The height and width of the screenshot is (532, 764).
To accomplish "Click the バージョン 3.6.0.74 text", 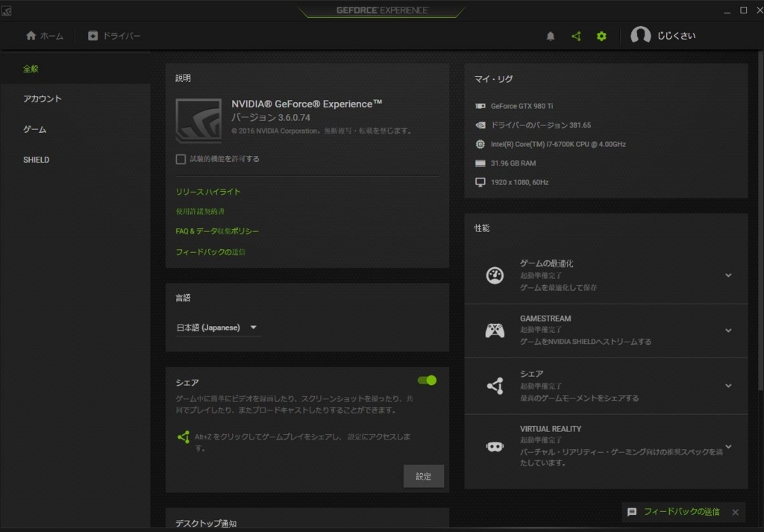I will tap(270, 117).
